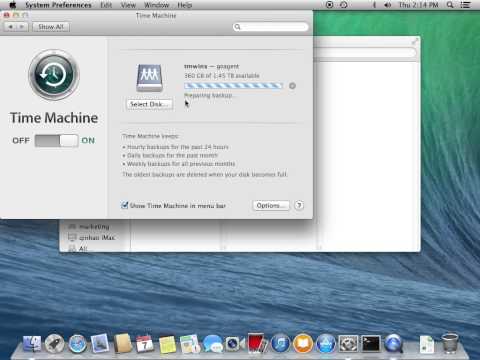Open Mail stamp icon in dock

[x=100, y=343]
